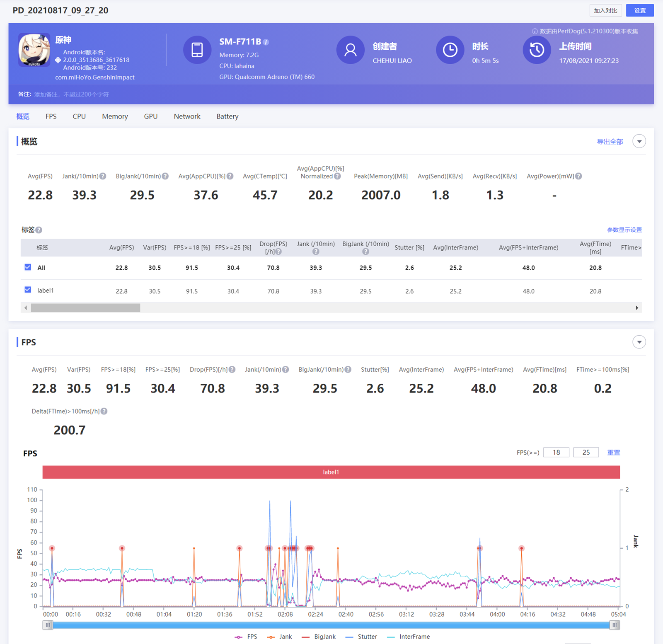Click the FPS threshold field showing 18

[x=556, y=452]
